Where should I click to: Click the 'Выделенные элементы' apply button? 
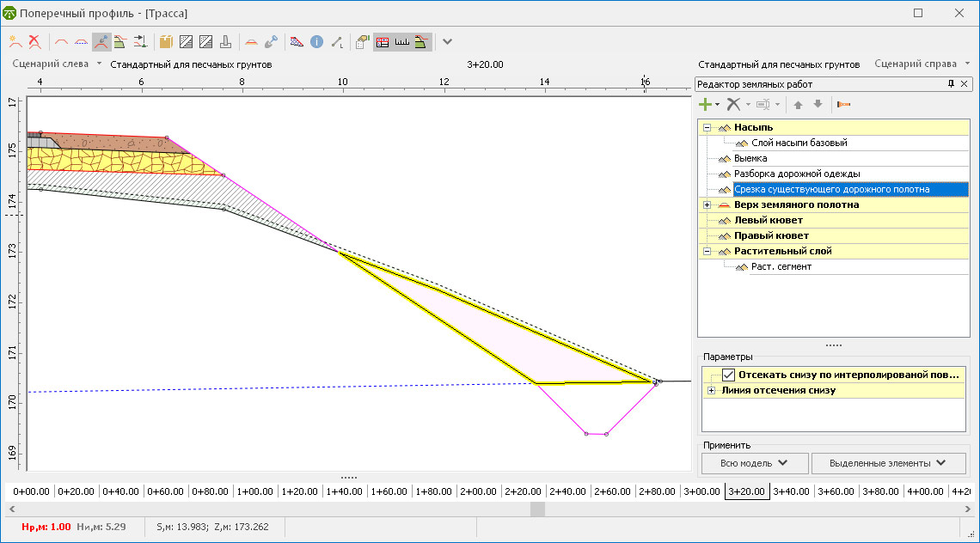888,463
